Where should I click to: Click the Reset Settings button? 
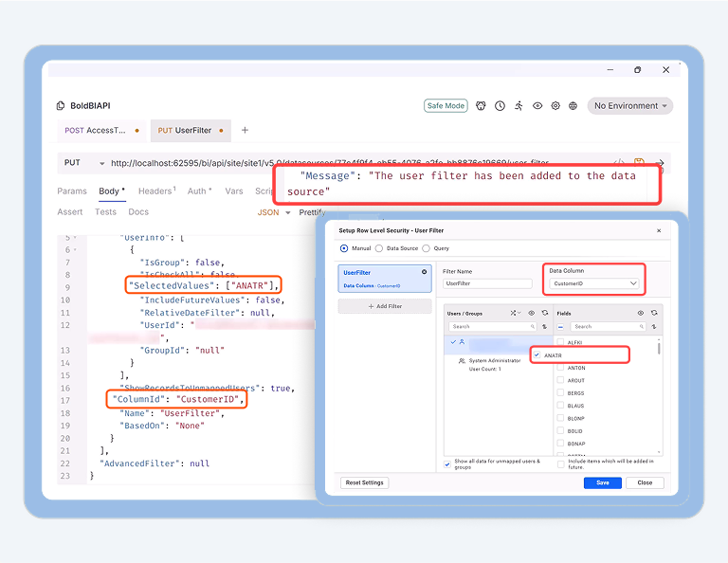pyautogui.click(x=364, y=482)
